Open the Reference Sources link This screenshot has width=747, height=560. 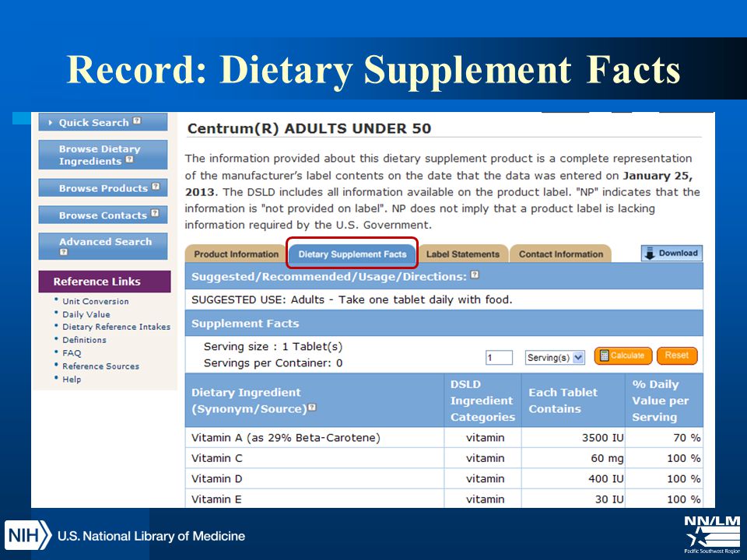(100, 366)
